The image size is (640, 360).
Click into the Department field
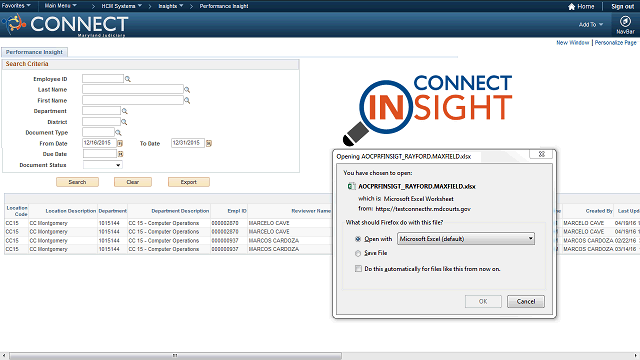pyautogui.click(x=101, y=111)
